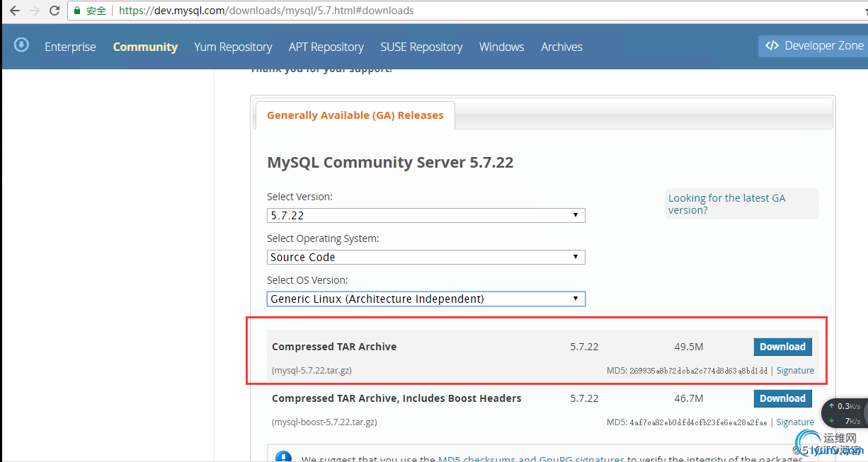
Task: Open the Select Operating System dropdown
Action: [x=426, y=257]
